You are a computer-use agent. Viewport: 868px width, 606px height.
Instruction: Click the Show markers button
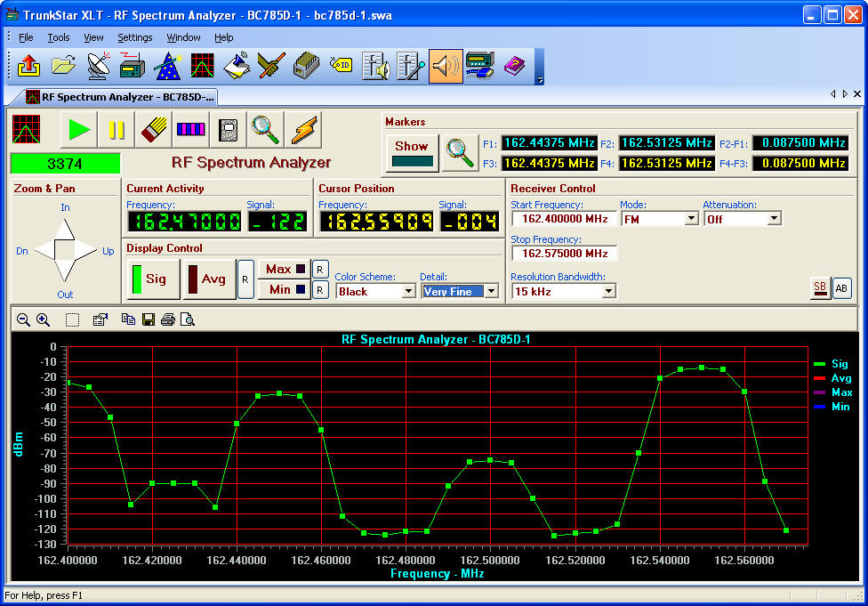pos(412,153)
